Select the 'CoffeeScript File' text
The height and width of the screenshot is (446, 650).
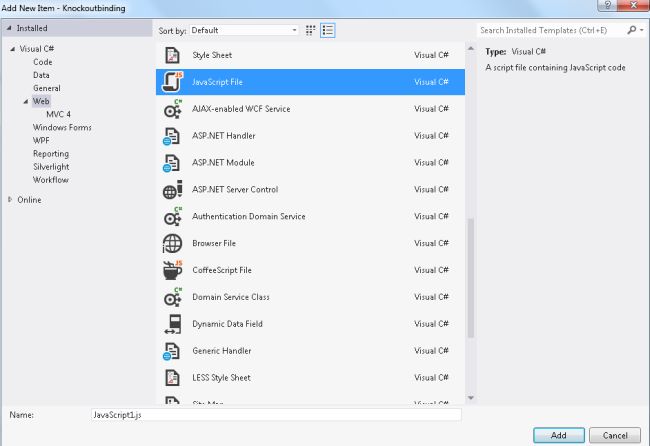coord(222,270)
